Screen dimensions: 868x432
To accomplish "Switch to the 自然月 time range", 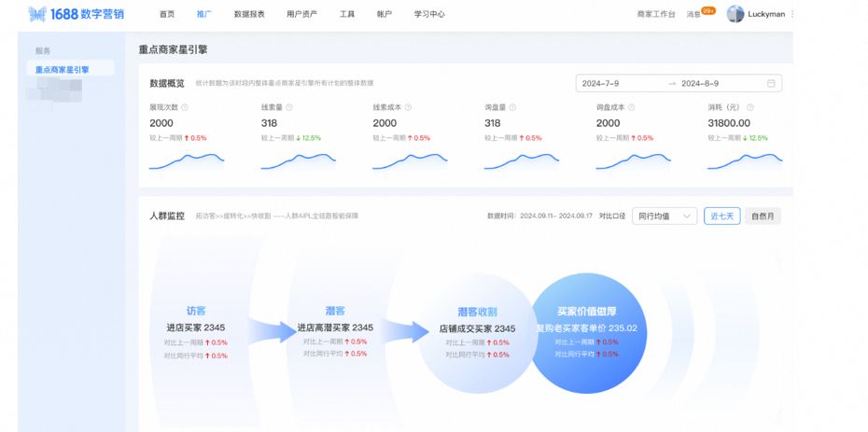I will point(763,216).
